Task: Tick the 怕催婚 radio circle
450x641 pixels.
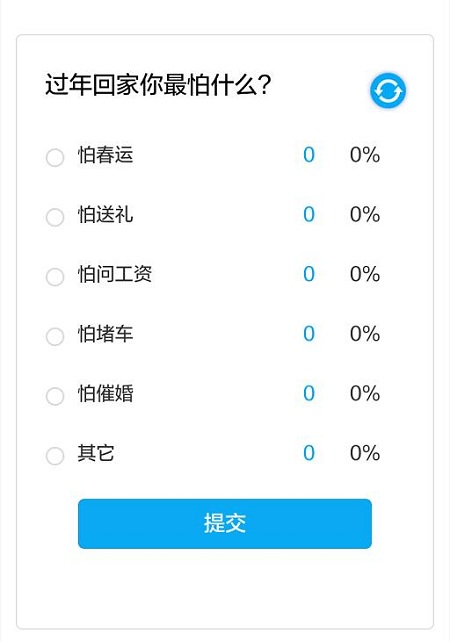Action: pyautogui.click(x=55, y=396)
